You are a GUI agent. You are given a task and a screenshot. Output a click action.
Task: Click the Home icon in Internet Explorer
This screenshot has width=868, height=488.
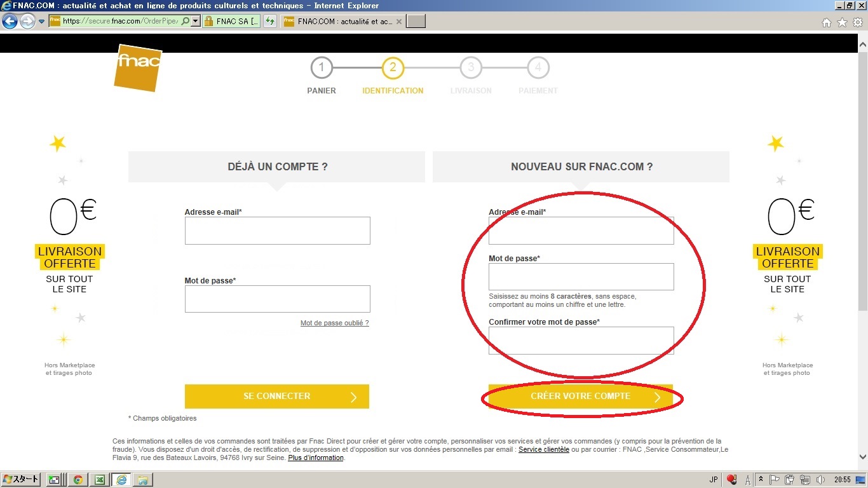827,22
